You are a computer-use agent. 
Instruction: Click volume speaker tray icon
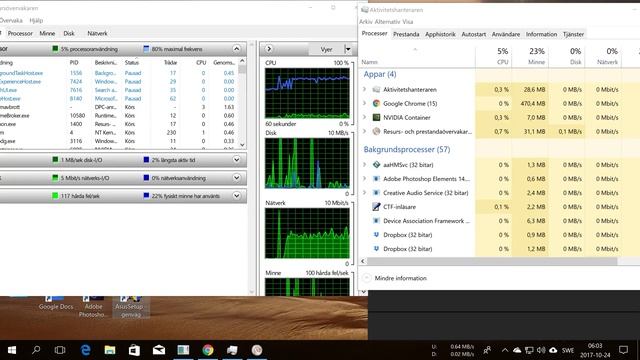point(541,350)
